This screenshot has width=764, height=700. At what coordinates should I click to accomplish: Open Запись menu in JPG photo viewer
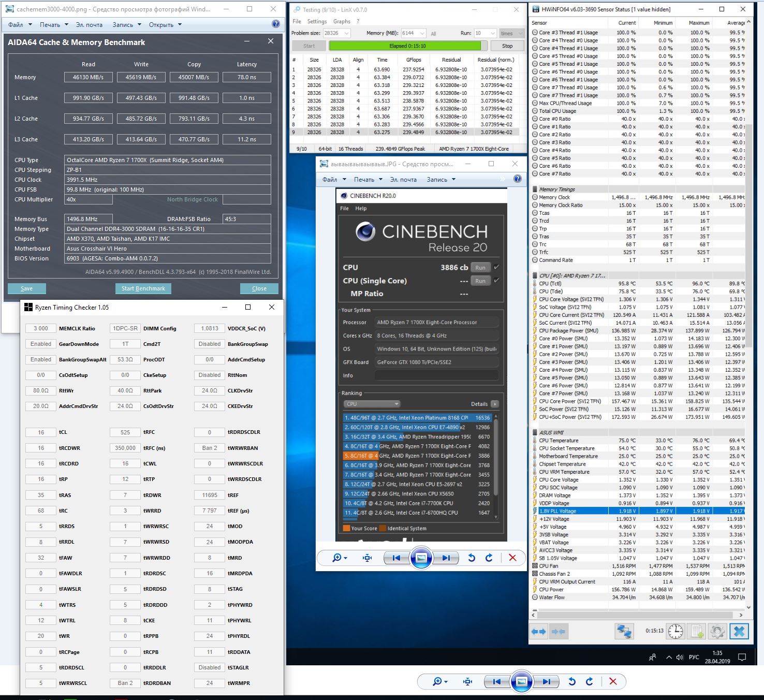coord(441,179)
